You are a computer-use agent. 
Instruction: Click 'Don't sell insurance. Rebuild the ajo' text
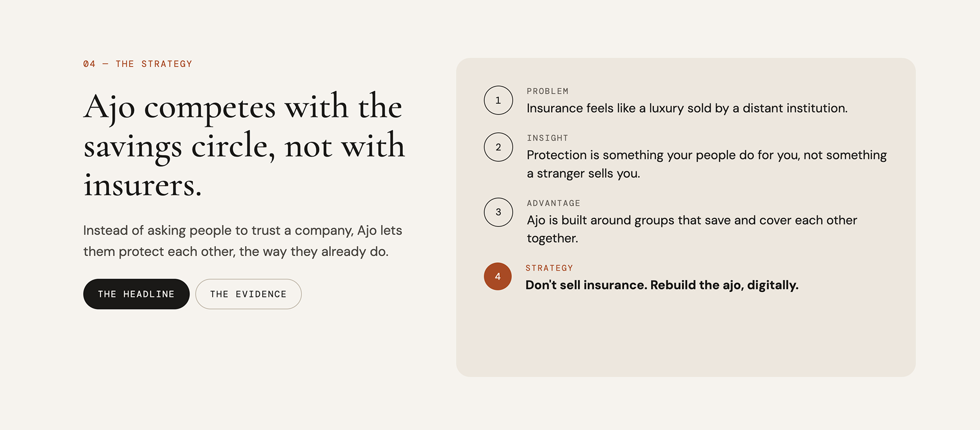click(662, 285)
